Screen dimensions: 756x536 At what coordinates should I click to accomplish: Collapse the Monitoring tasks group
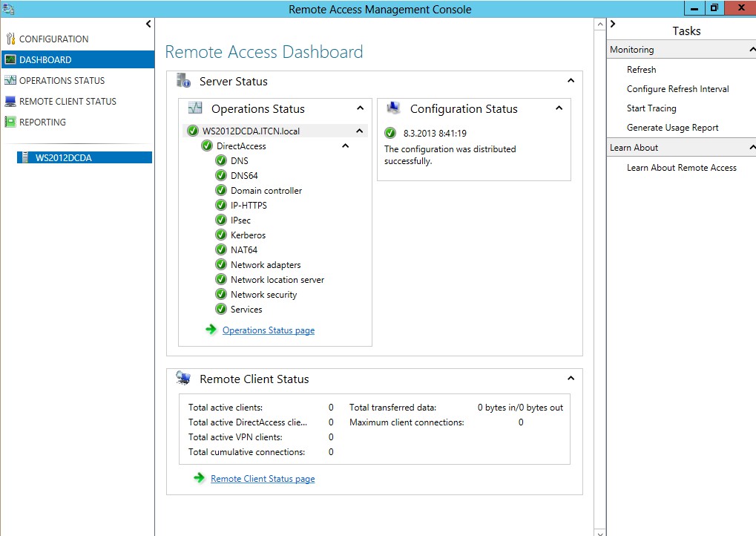pos(752,50)
